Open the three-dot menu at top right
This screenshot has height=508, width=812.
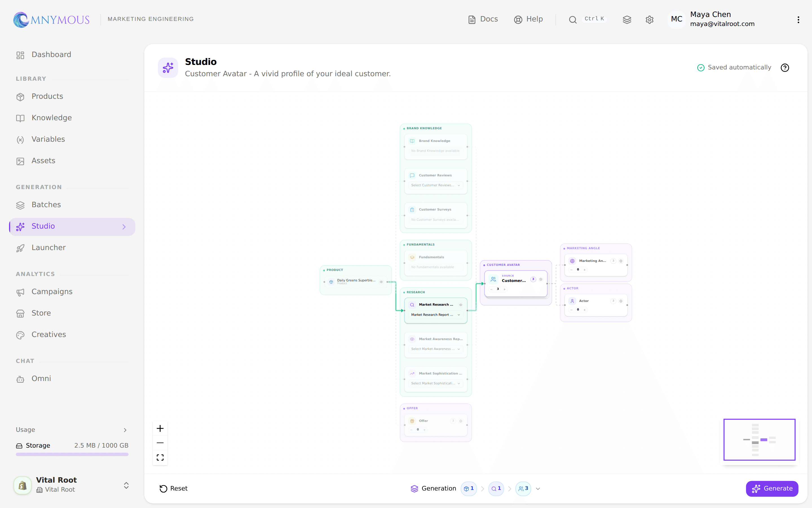[798, 19]
